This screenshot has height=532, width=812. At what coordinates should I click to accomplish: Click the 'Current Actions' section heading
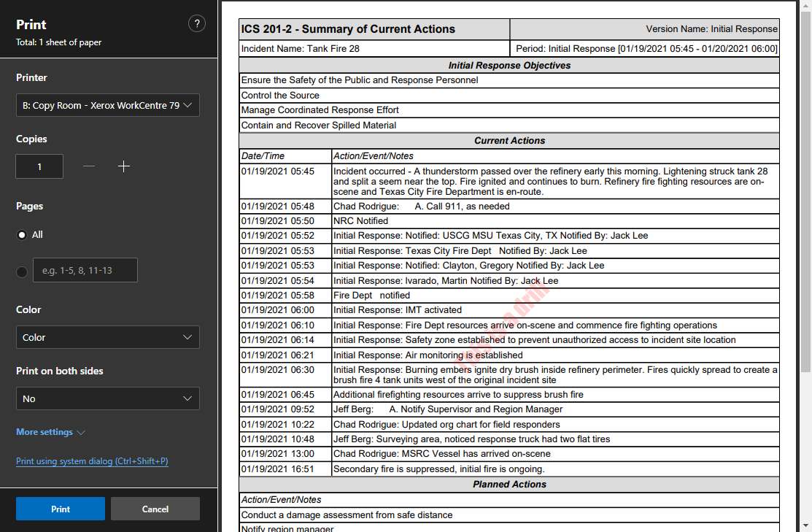(x=509, y=140)
